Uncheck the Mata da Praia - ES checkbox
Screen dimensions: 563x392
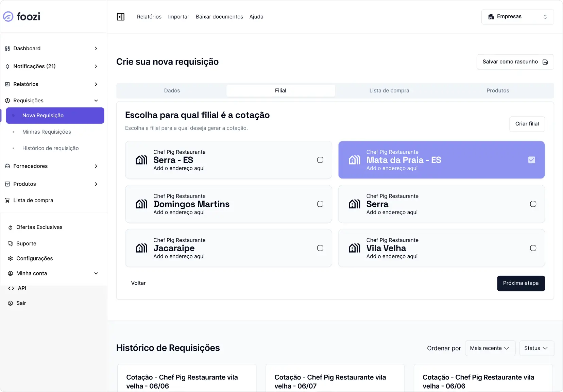(532, 160)
